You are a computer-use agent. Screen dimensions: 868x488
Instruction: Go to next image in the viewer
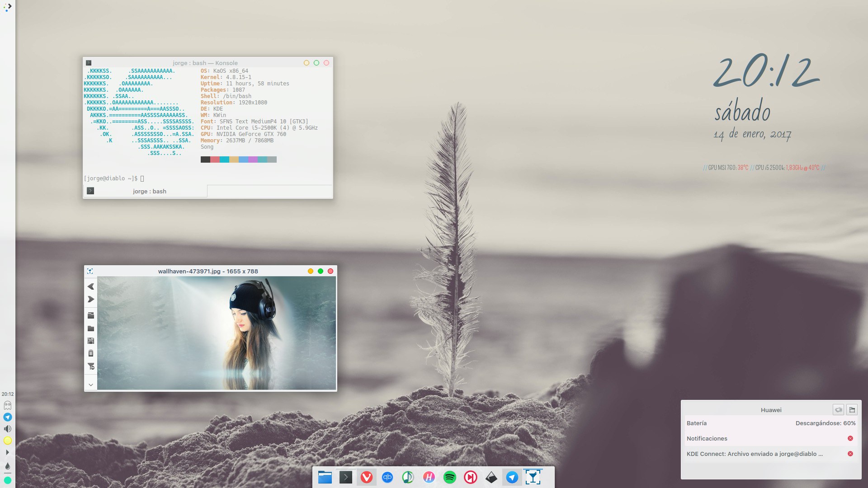[x=90, y=299]
